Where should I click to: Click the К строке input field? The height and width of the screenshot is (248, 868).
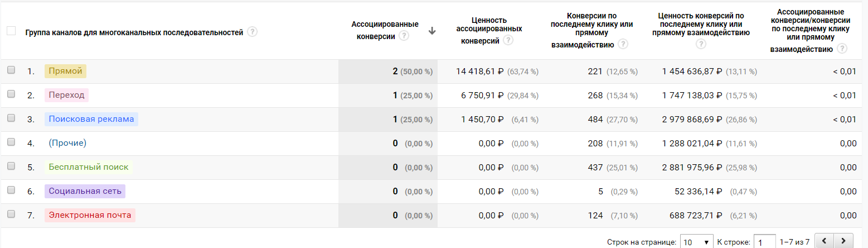(x=764, y=242)
